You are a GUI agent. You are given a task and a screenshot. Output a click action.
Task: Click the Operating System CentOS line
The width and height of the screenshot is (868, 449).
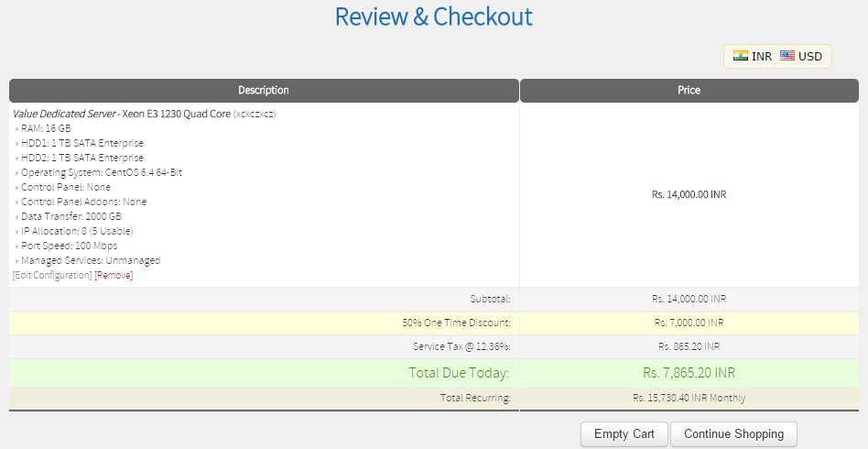click(x=101, y=173)
